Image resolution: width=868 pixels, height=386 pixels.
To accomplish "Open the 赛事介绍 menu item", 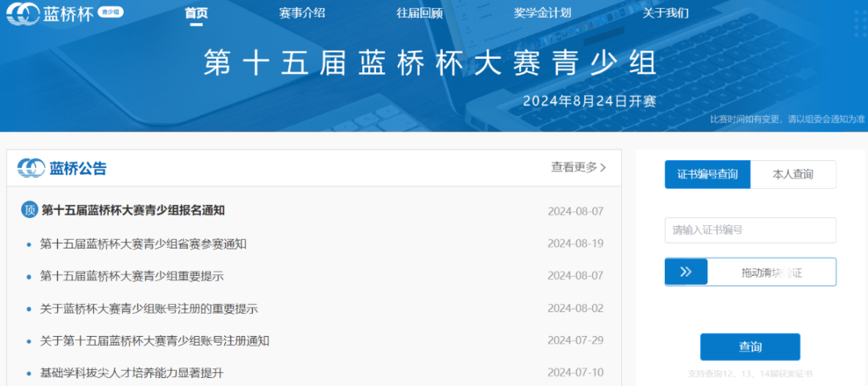I will [302, 14].
